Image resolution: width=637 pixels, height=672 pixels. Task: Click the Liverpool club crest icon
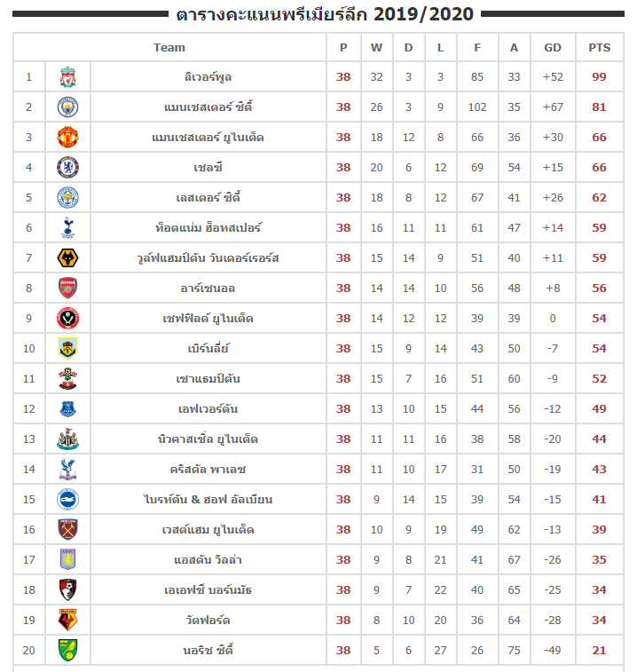pos(68,77)
